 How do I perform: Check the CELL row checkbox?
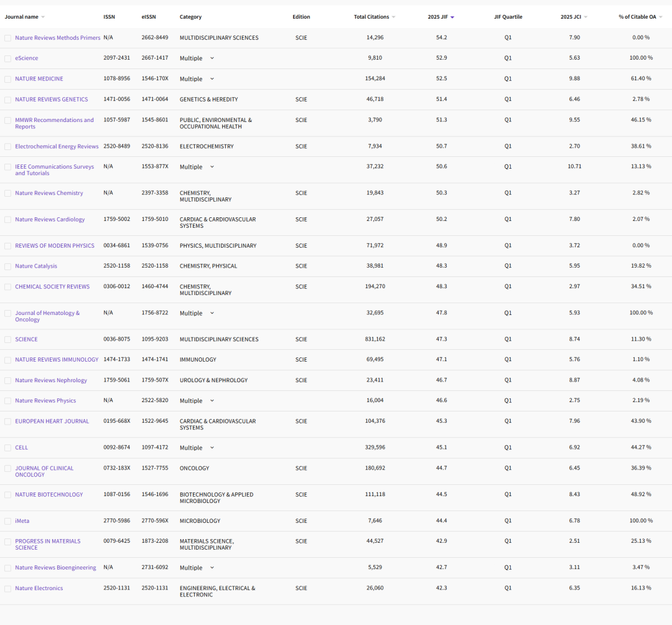click(7, 448)
